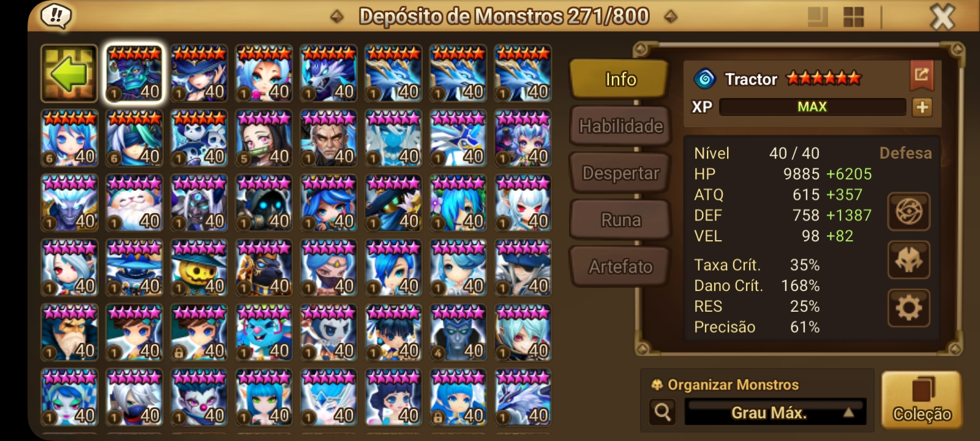
Task: Open the Despertar tab
Action: tap(620, 173)
